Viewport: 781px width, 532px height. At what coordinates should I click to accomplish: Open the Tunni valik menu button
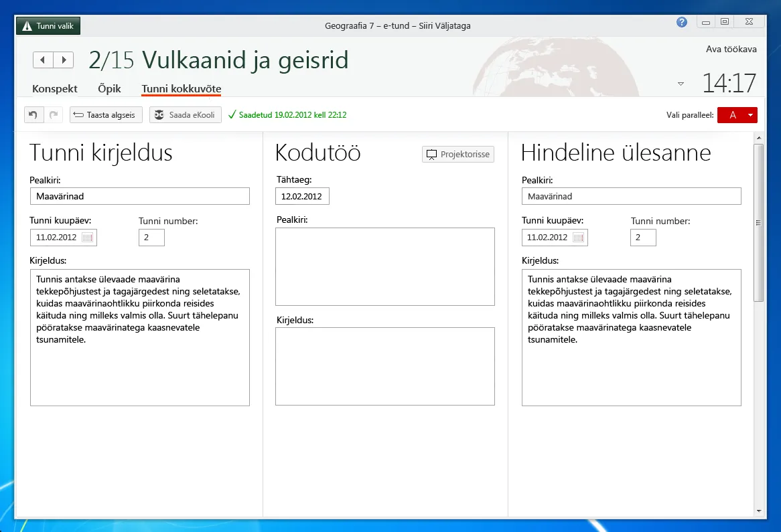click(48, 26)
